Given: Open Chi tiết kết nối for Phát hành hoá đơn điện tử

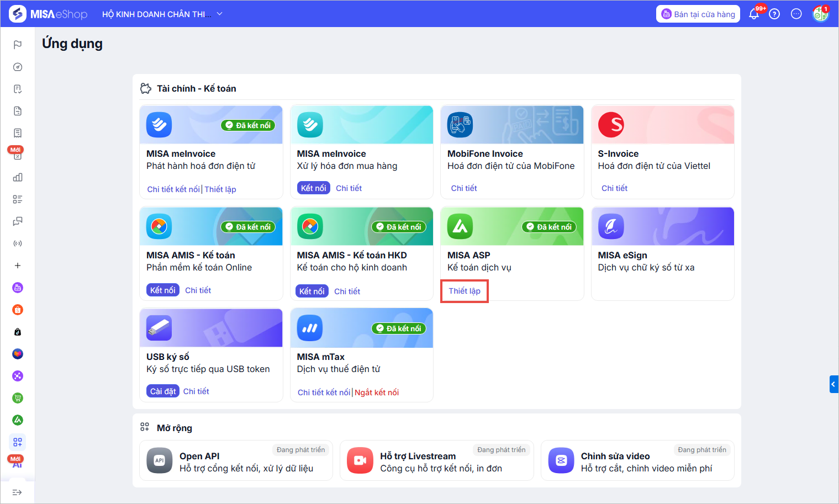Looking at the screenshot, I should coord(173,189).
